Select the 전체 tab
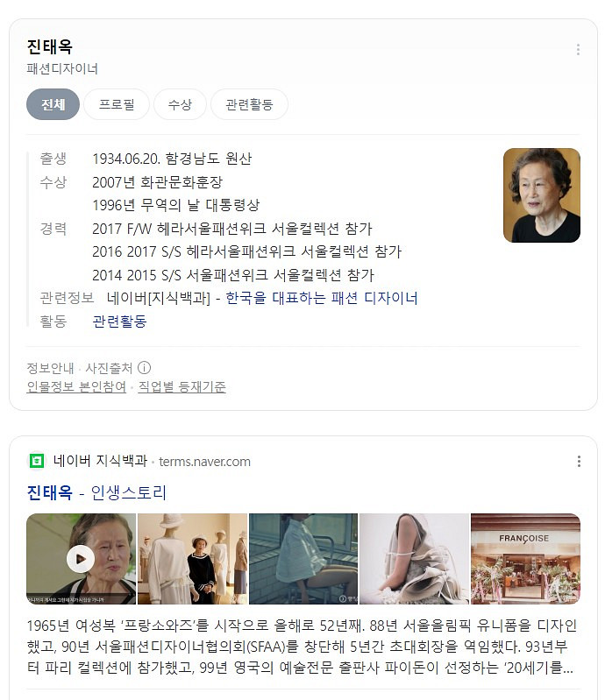The height and width of the screenshot is (700, 605). [53, 104]
